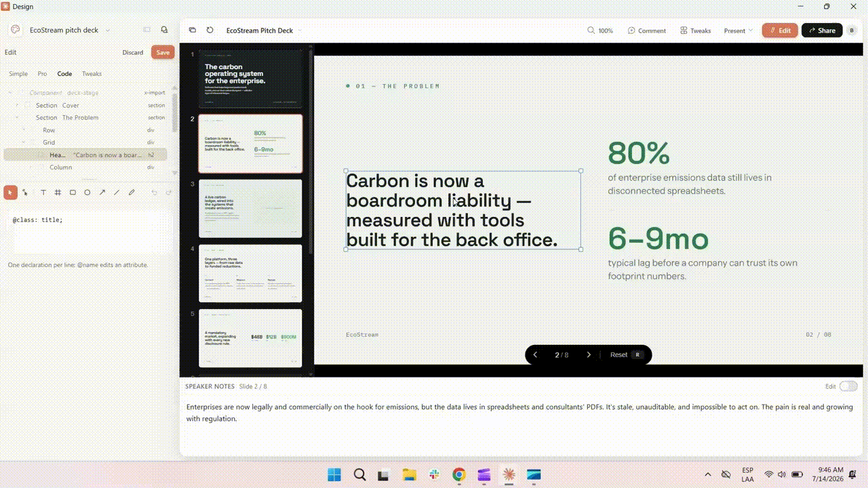Select the Arrow drawing tool

click(102, 192)
